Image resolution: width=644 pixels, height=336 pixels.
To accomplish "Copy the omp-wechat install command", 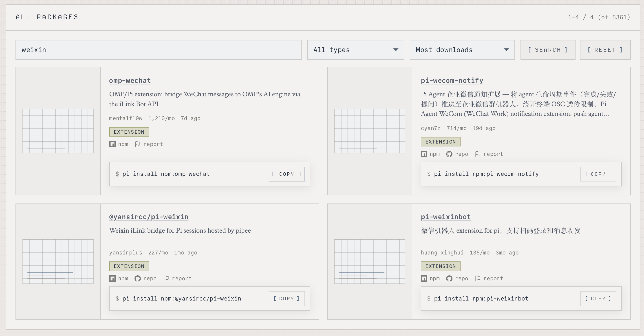I will 287,174.
